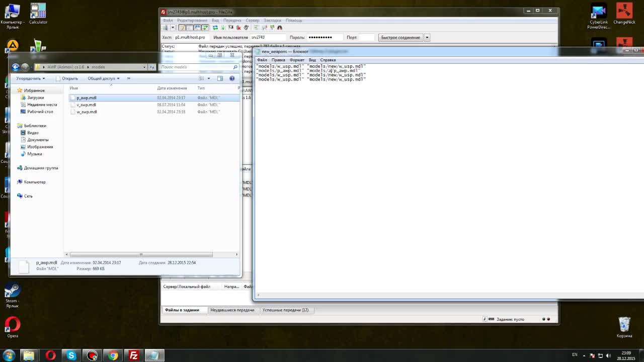Toggle the preview pane button in Explorer
Screen dimensions: 644x362
point(220,78)
